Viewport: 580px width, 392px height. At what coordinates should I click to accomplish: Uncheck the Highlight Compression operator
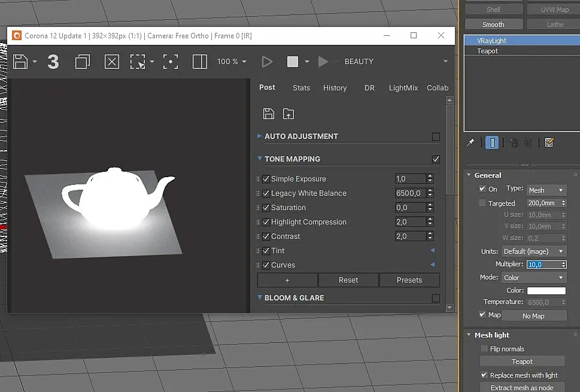266,222
